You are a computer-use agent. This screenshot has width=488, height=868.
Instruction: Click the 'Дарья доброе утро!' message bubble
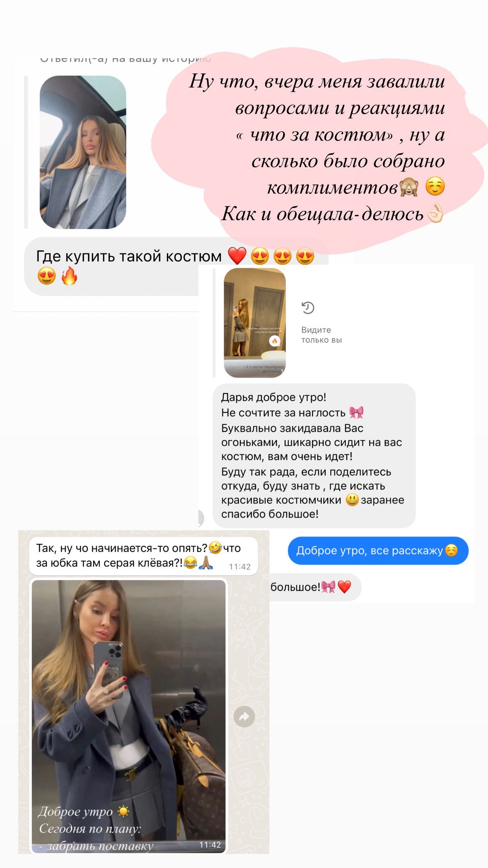point(314,456)
